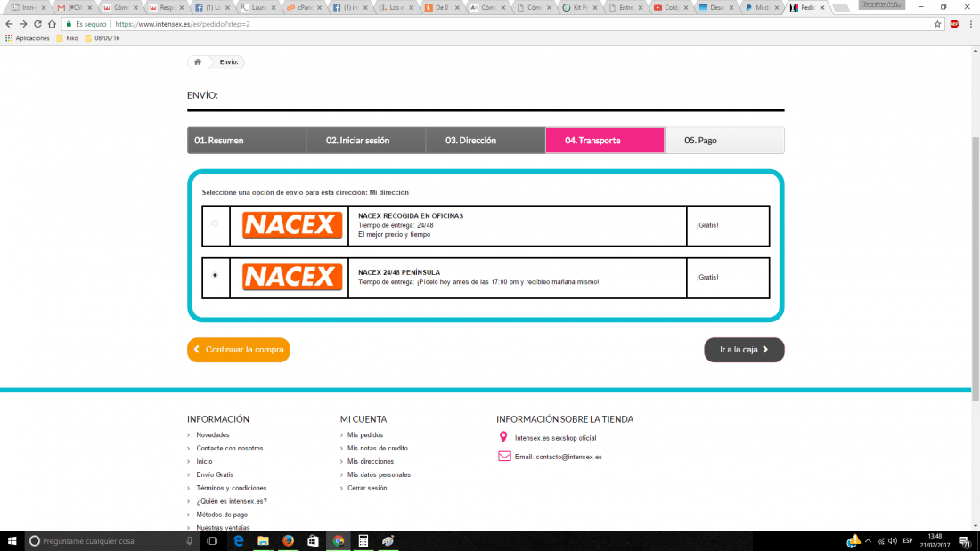The image size is (980, 551).
Task: Open the Novedades footer link
Action: point(213,434)
